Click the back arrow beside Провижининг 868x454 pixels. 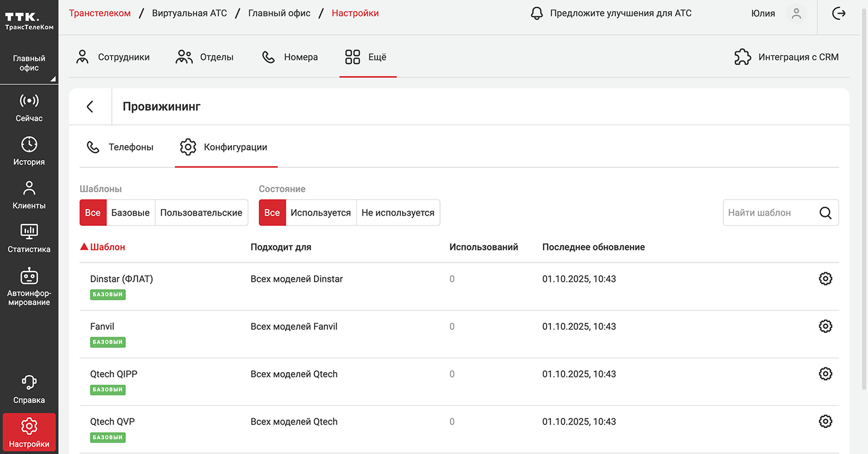(x=90, y=107)
